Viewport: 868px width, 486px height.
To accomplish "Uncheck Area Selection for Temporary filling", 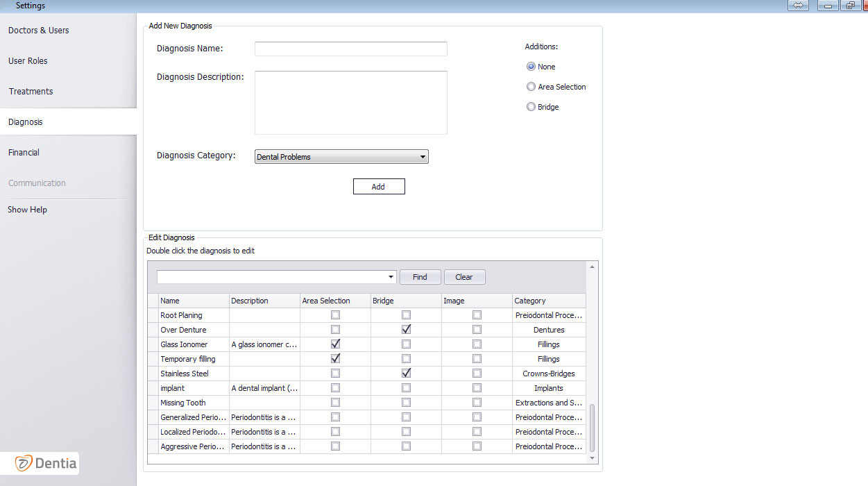I will pos(335,358).
